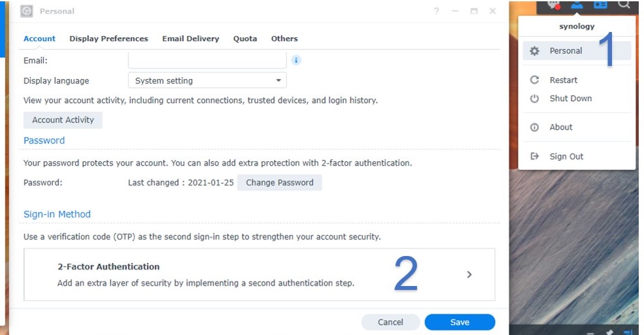Select the Quota tab
Image resolution: width=644 pixels, height=335 pixels.
tap(245, 39)
